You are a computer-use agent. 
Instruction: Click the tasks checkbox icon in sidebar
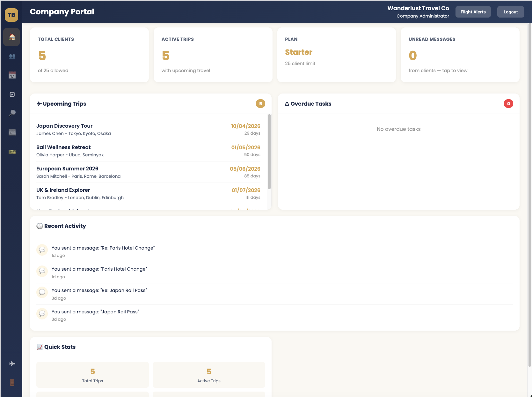point(11,94)
